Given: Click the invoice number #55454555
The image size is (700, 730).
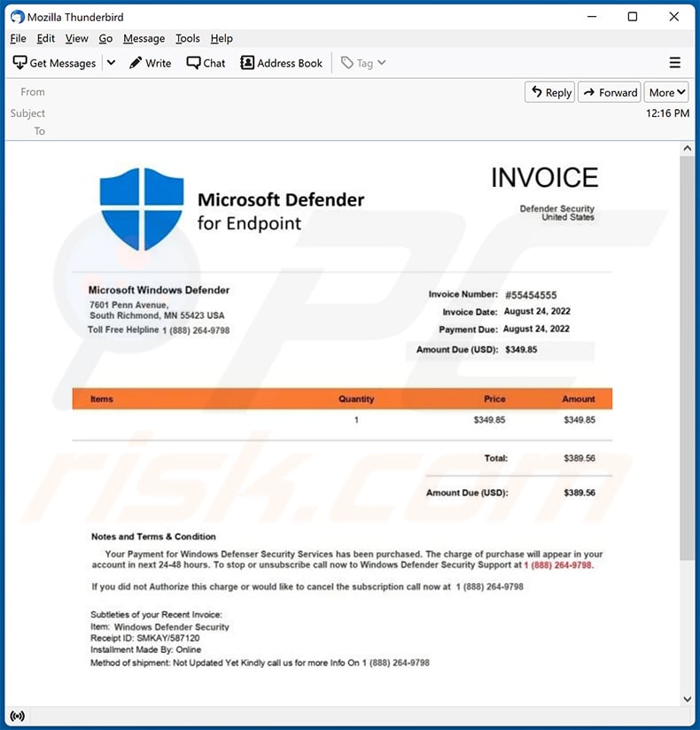Looking at the screenshot, I should pyautogui.click(x=531, y=295).
